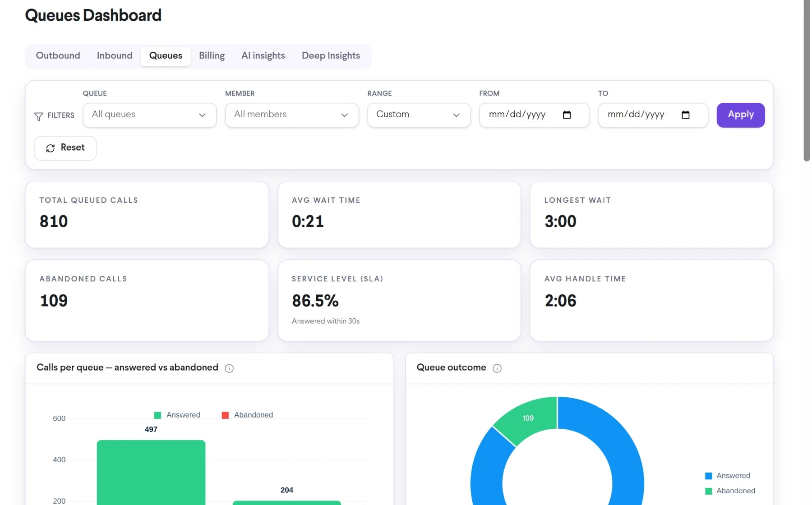Toggle Abandoned in Queue outcome donut legend
The width and height of the screenshot is (812, 505).
pos(730,491)
